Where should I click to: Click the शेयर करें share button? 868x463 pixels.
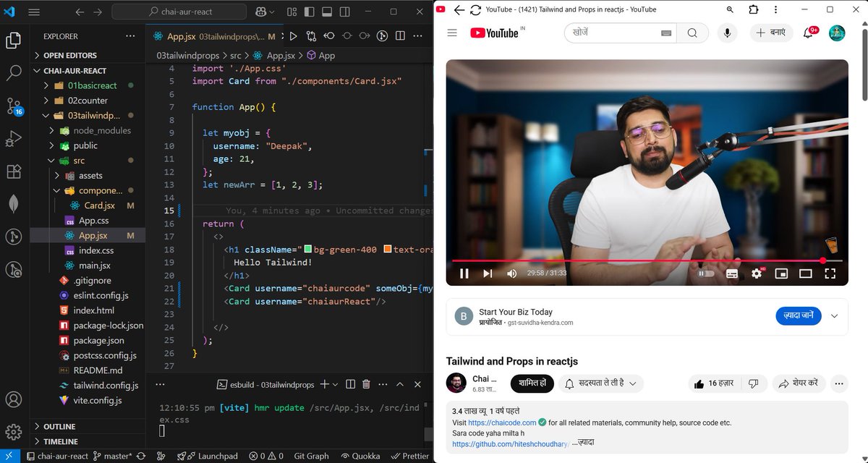point(799,383)
